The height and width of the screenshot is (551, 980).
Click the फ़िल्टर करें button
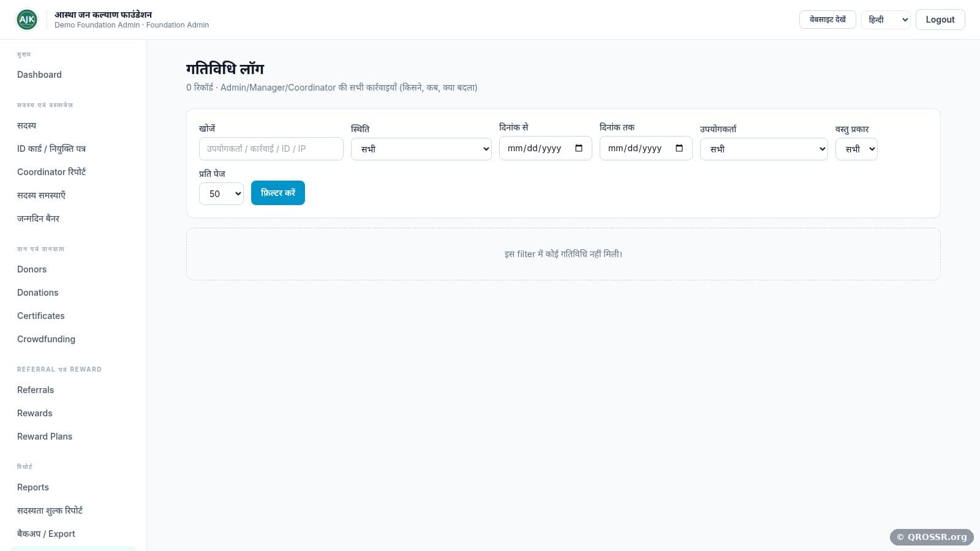[x=278, y=193]
